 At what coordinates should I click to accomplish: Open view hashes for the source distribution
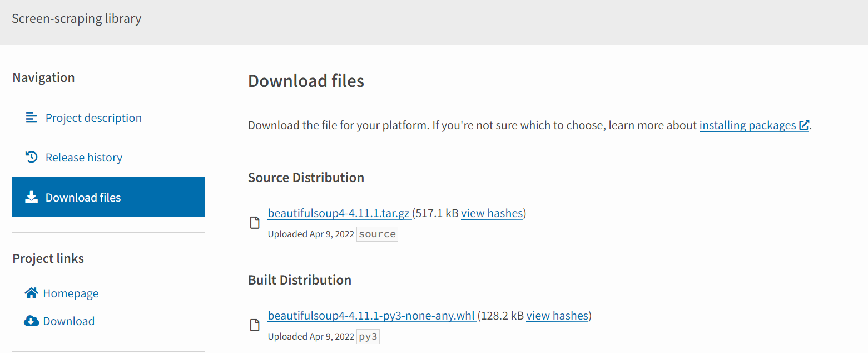tap(492, 213)
